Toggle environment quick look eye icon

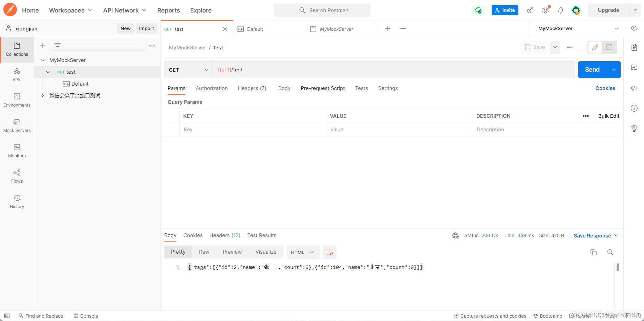pos(634,28)
